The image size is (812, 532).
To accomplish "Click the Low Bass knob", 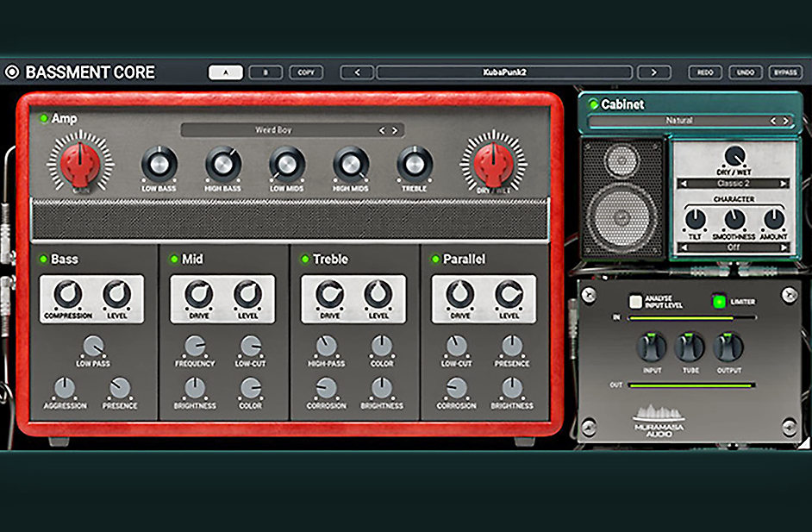I will click(159, 164).
